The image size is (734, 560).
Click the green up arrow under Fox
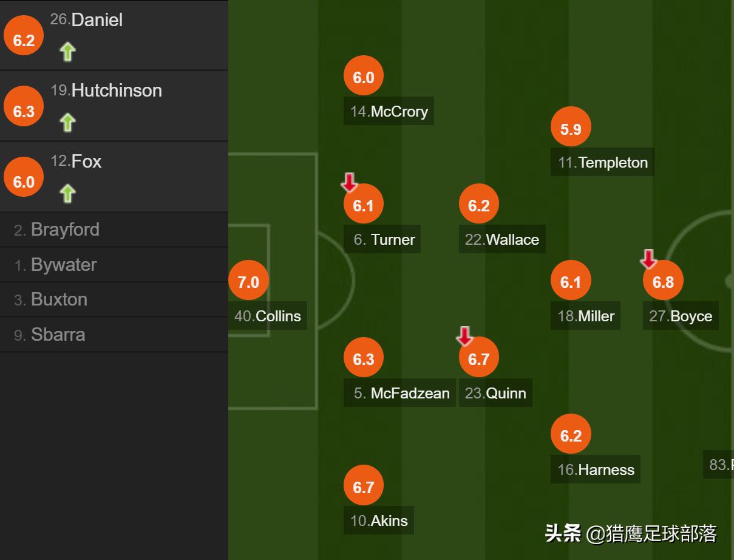pyautogui.click(x=68, y=194)
